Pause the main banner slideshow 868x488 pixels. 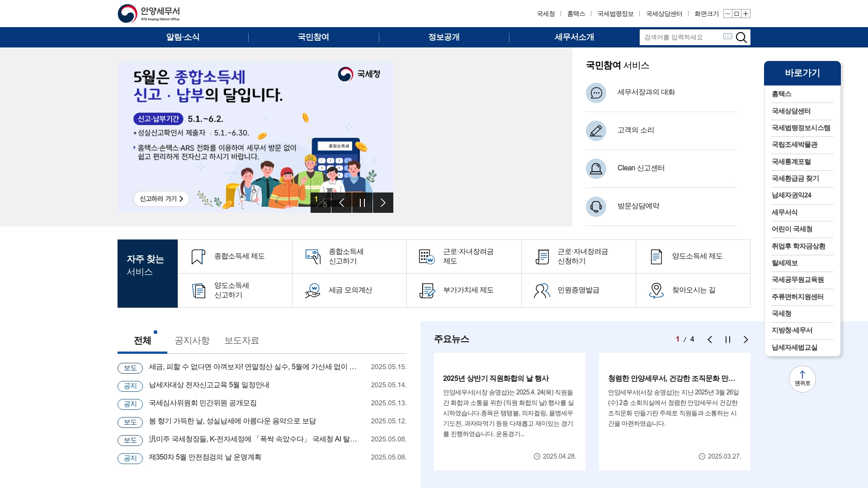pyautogui.click(x=362, y=202)
